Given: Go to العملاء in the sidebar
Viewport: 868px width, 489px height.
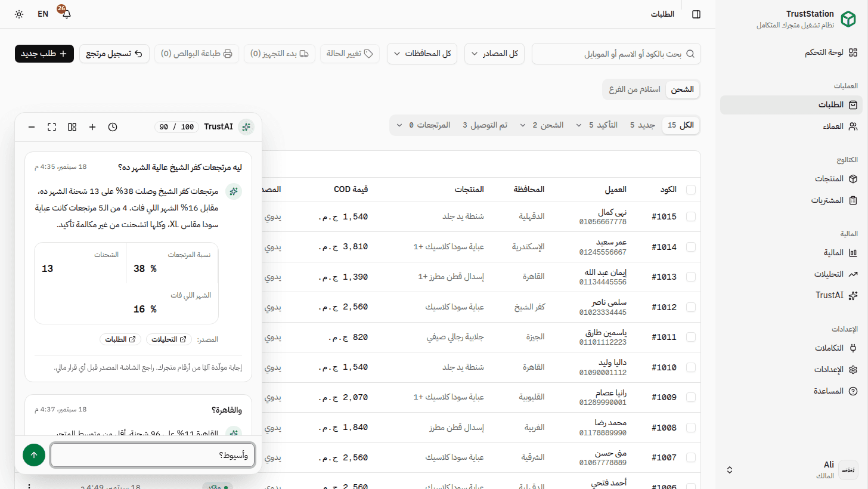Looking at the screenshot, I should [791, 126].
